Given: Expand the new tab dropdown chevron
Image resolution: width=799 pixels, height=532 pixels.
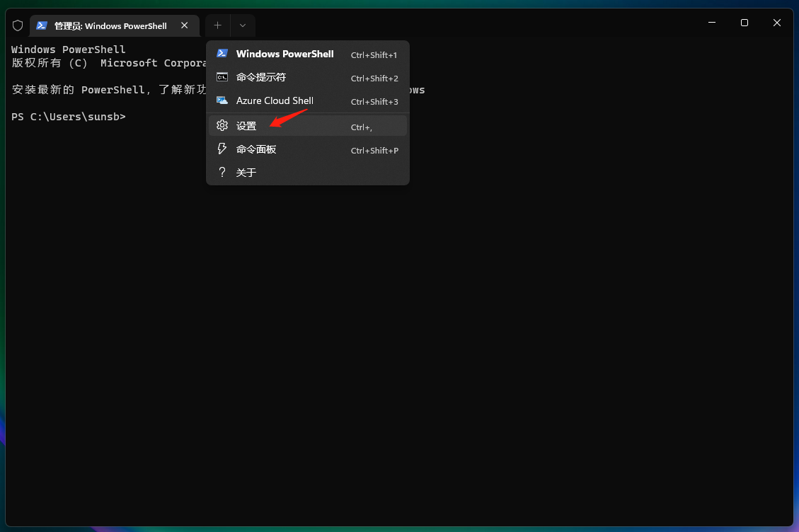Looking at the screenshot, I should click(x=243, y=25).
